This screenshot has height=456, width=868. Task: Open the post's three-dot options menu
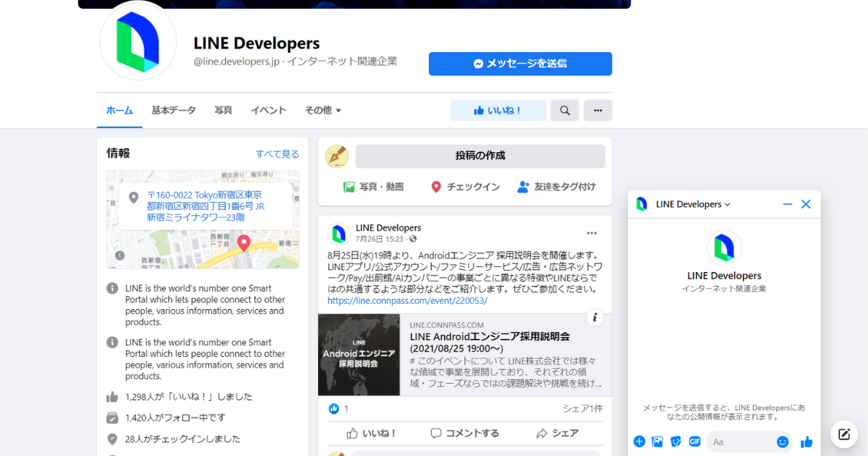(x=592, y=233)
